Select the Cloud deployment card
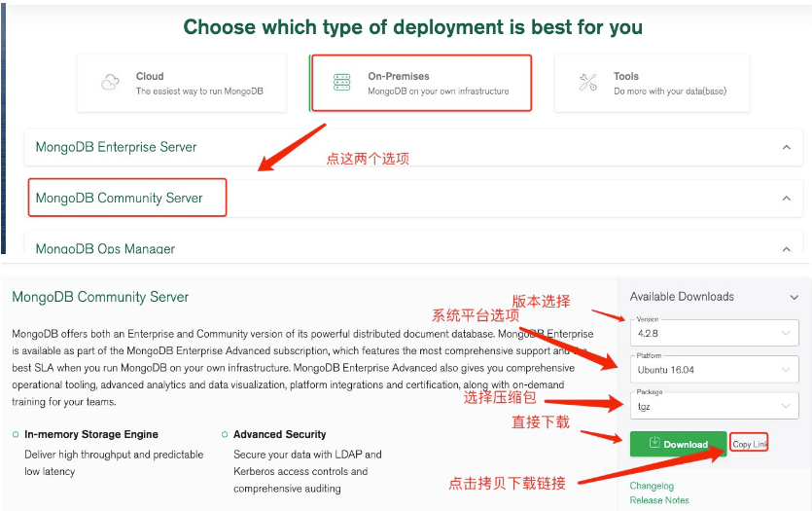This screenshot has height=511, width=812. coord(181,84)
